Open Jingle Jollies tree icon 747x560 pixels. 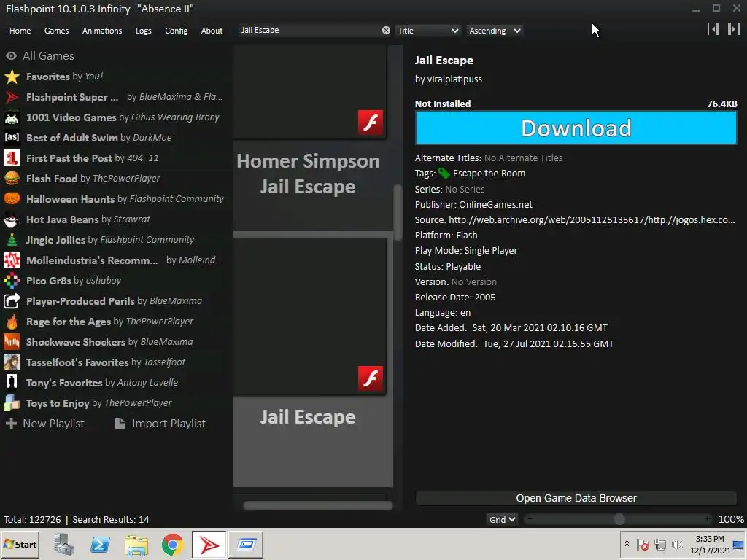coord(12,240)
